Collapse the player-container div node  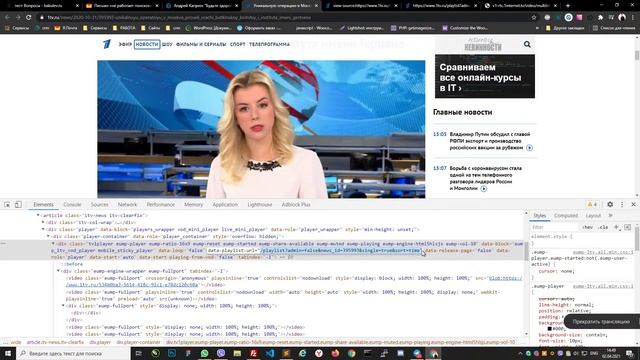coord(48,236)
